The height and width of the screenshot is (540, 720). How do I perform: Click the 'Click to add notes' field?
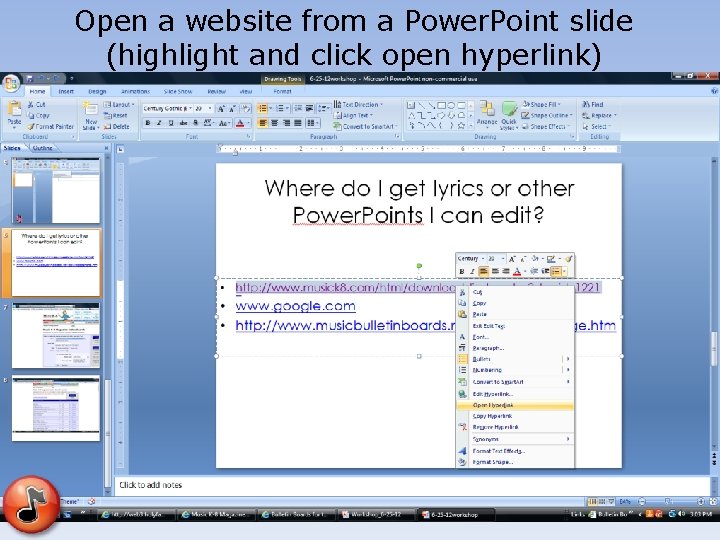(x=412, y=485)
